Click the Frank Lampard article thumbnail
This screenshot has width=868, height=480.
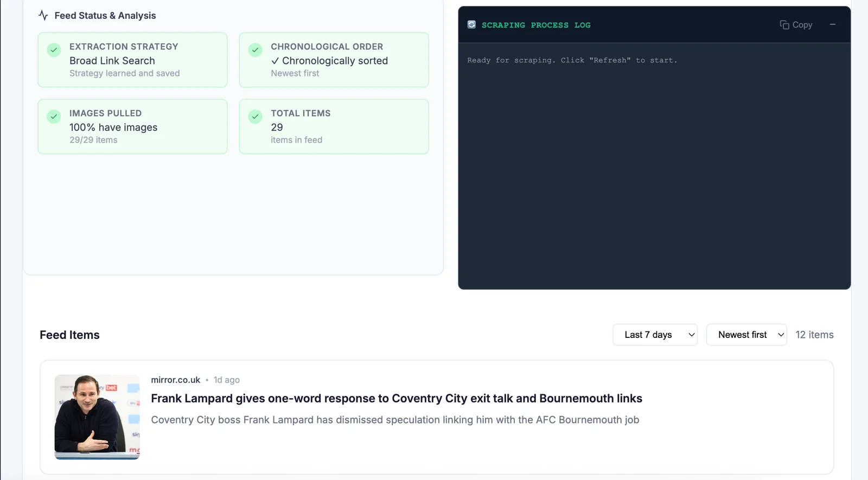pos(97,417)
